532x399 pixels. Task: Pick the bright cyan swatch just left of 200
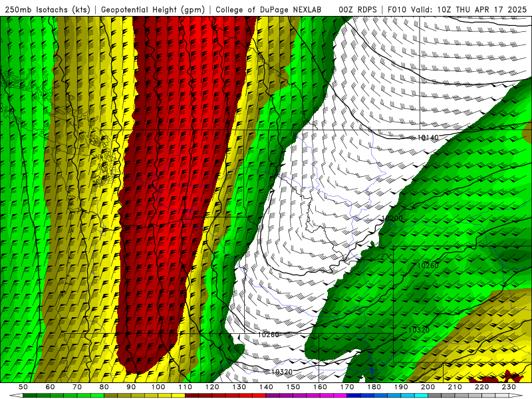point(422,396)
